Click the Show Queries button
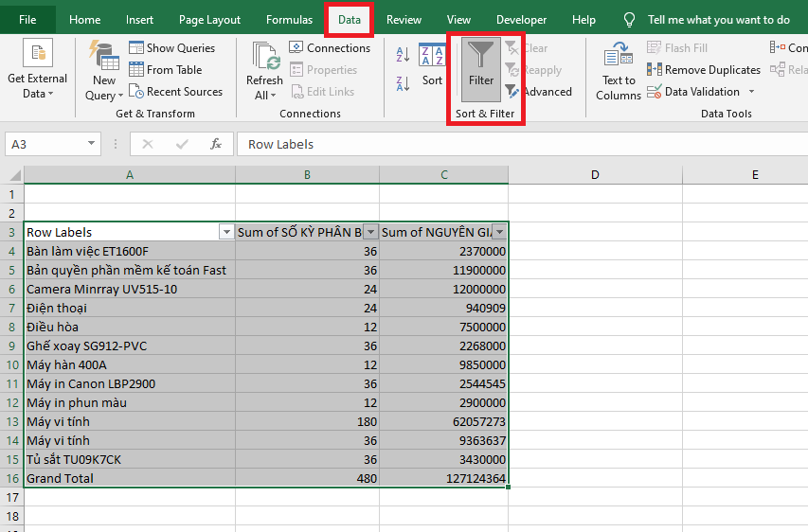808x532 pixels. click(171, 48)
